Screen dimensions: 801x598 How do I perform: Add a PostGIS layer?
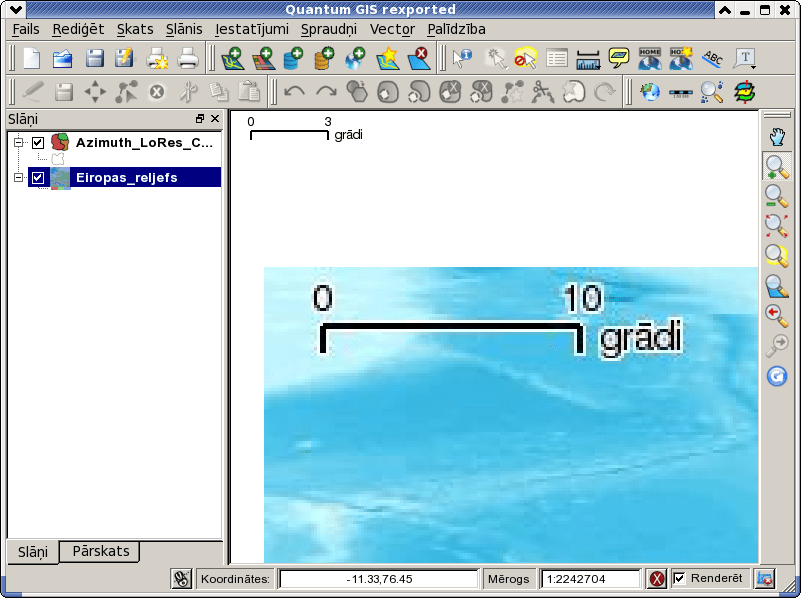[x=294, y=58]
